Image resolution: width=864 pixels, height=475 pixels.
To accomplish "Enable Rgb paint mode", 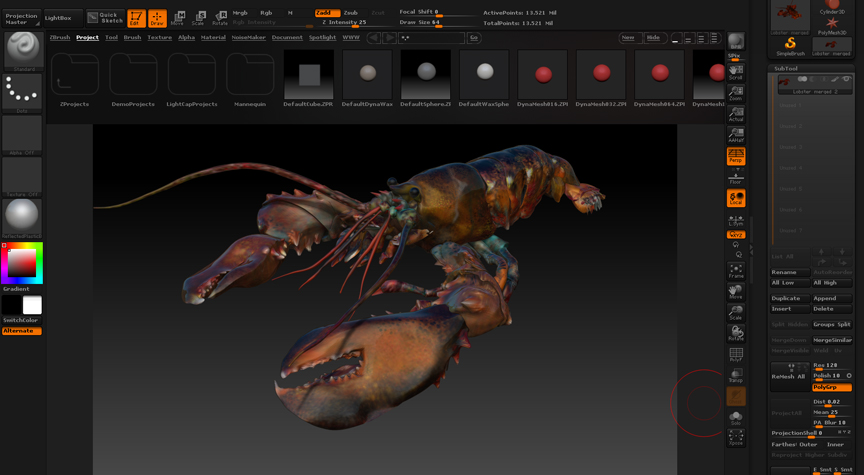I will click(x=266, y=13).
